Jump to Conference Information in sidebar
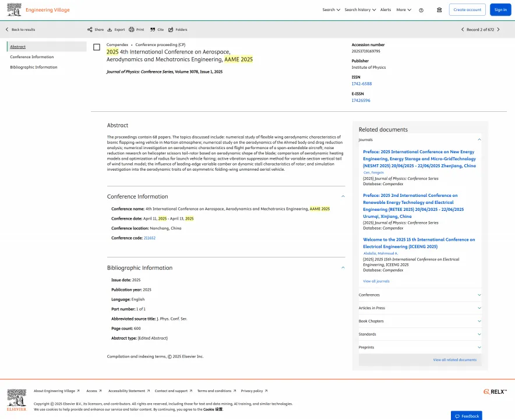This screenshot has width=515, height=420. pos(32,57)
